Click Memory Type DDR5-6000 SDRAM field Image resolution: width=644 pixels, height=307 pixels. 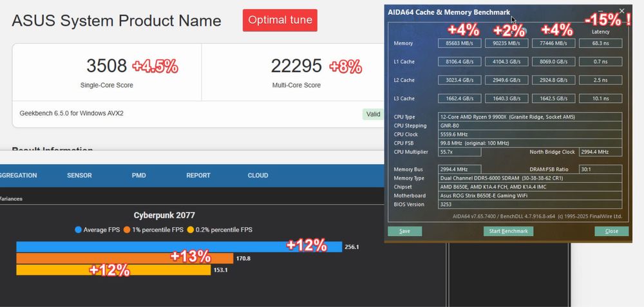tap(530, 178)
